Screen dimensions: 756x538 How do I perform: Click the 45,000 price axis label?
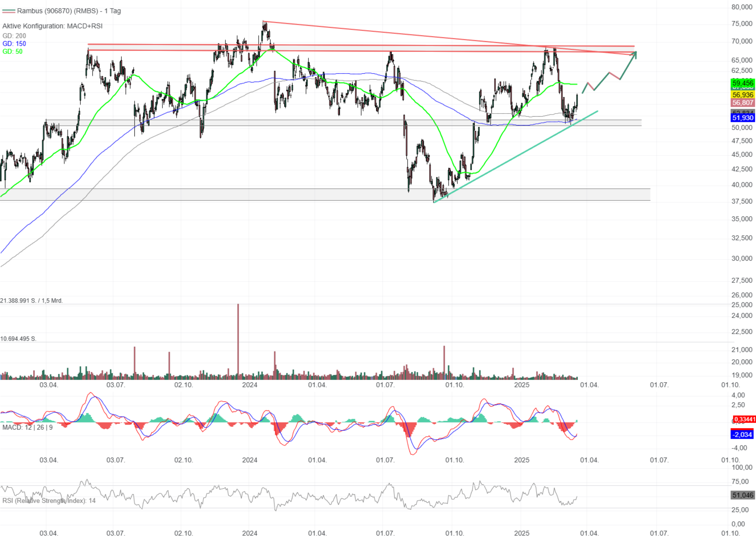(x=742, y=155)
